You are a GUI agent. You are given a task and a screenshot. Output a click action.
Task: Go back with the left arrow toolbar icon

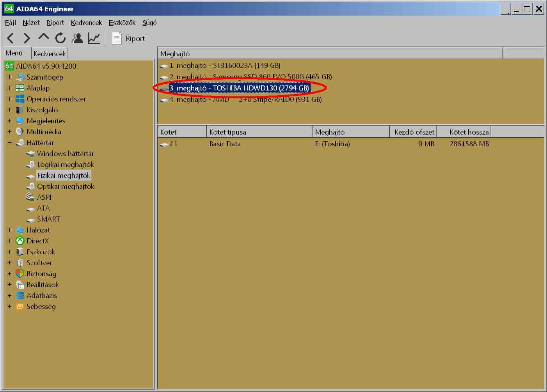[x=11, y=38]
